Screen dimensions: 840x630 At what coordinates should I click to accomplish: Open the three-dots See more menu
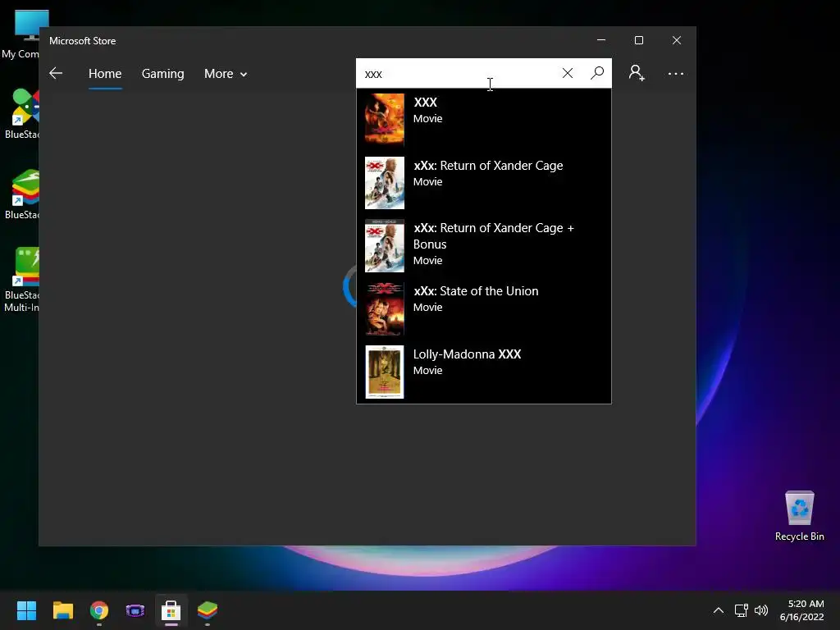click(676, 73)
